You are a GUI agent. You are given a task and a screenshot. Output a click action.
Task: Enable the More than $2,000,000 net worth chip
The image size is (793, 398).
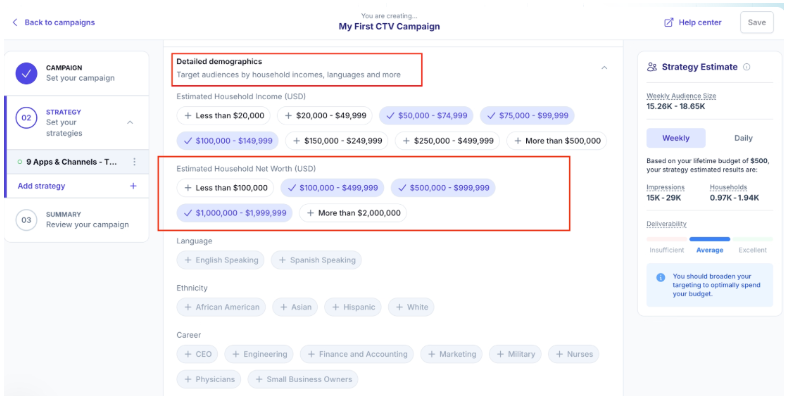click(353, 213)
